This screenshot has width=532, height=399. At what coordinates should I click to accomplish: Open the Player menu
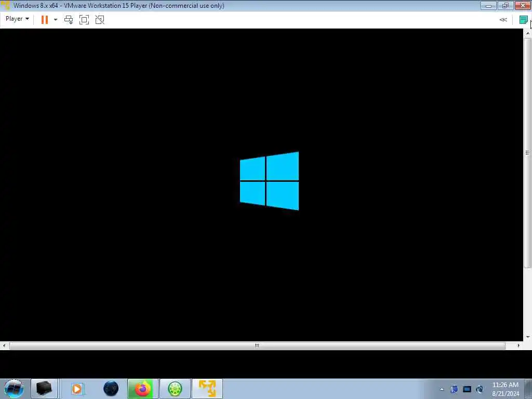coord(17,19)
